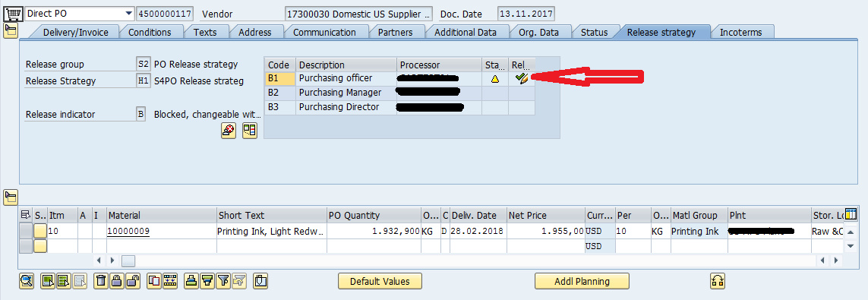Click the B1 release code cell
868x300 pixels.
[x=280, y=78]
